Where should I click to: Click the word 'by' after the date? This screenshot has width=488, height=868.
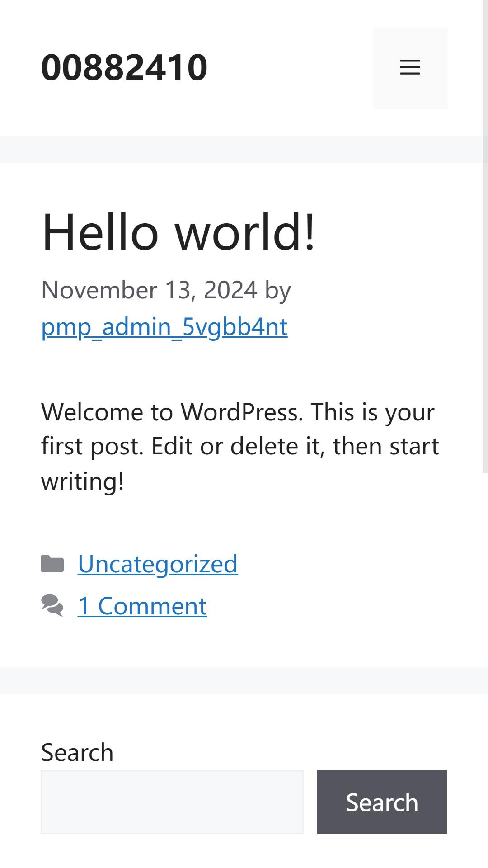[278, 291]
